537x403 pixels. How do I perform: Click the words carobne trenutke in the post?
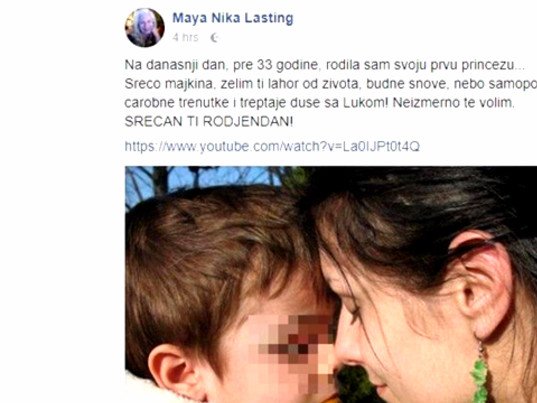point(177,103)
